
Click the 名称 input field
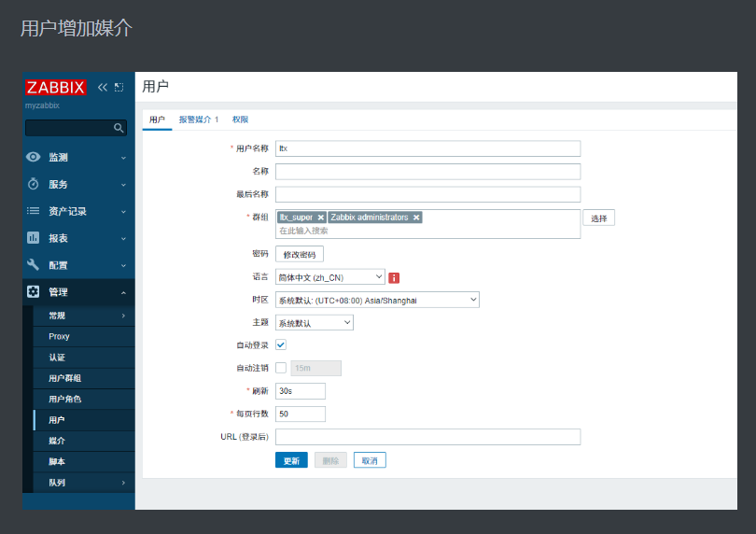428,171
